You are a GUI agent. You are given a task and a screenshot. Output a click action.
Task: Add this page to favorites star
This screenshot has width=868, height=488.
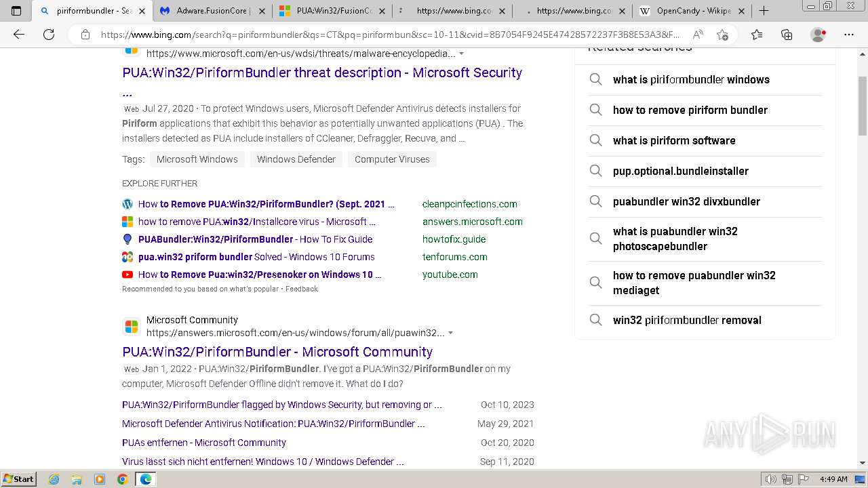click(722, 35)
